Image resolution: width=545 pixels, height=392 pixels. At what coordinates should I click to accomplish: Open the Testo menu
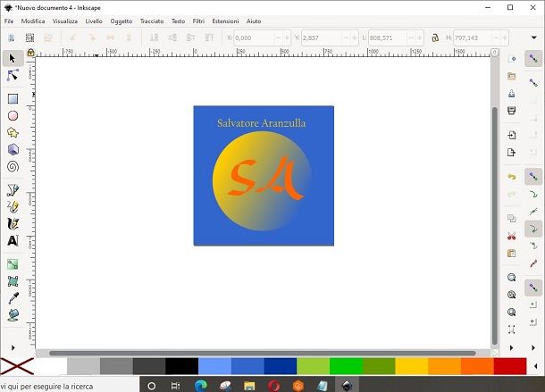coord(178,21)
